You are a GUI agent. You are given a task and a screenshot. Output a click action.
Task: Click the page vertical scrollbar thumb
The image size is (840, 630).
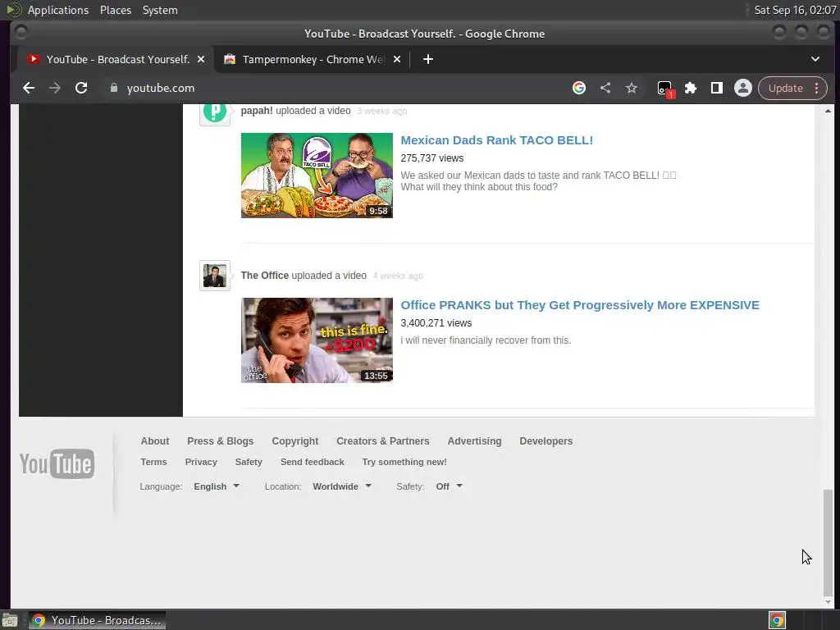(828, 542)
